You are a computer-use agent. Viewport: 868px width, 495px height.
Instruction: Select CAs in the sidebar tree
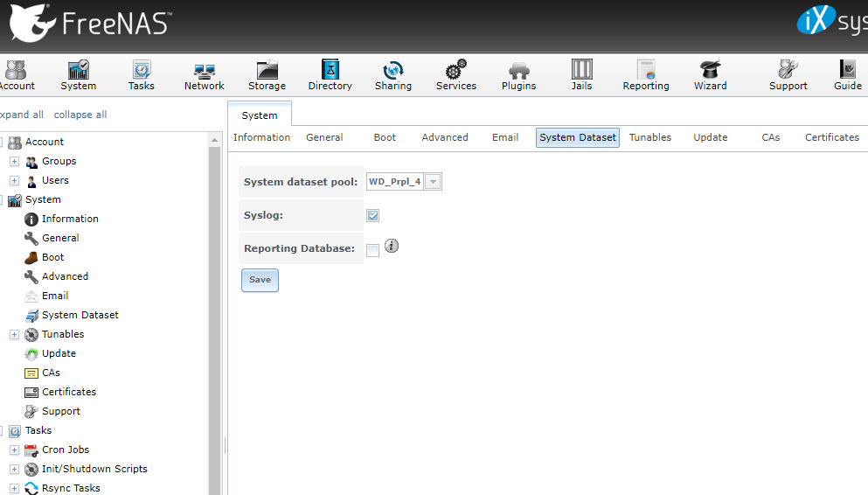(51, 373)
